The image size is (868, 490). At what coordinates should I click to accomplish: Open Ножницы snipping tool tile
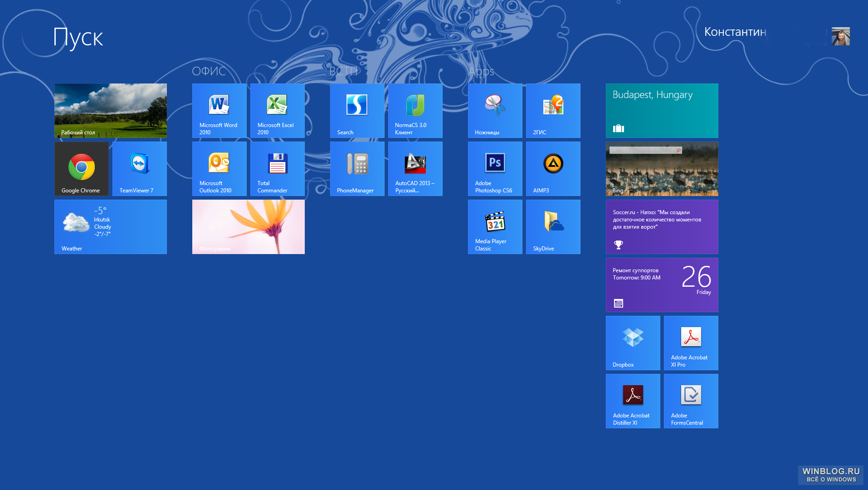[495, 111]
